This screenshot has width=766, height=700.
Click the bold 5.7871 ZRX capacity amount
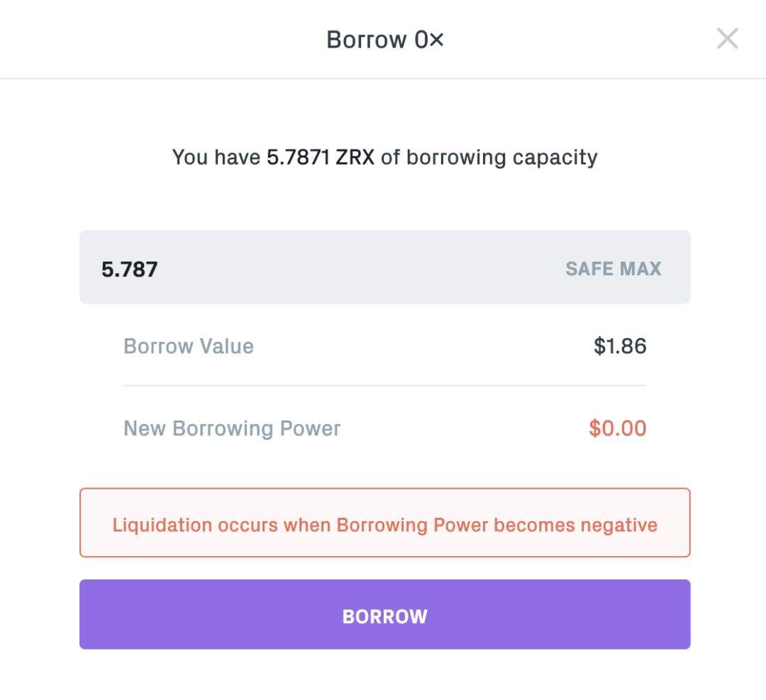tap(320, 157)
